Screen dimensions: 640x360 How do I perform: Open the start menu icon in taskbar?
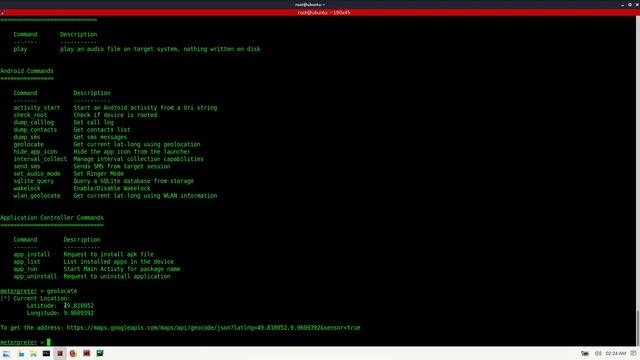[x=6, y=353]
